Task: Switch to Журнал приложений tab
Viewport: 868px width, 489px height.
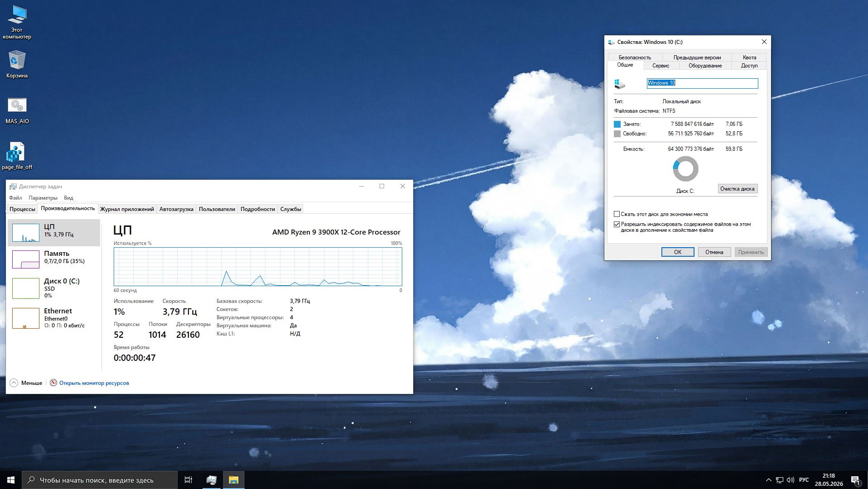Action: pyautogui.click(x=127, y=209)
